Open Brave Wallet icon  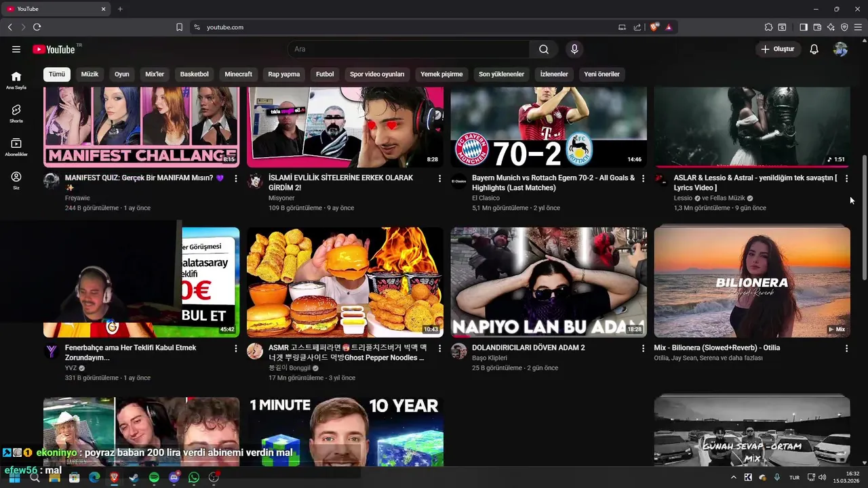(817, 27)
